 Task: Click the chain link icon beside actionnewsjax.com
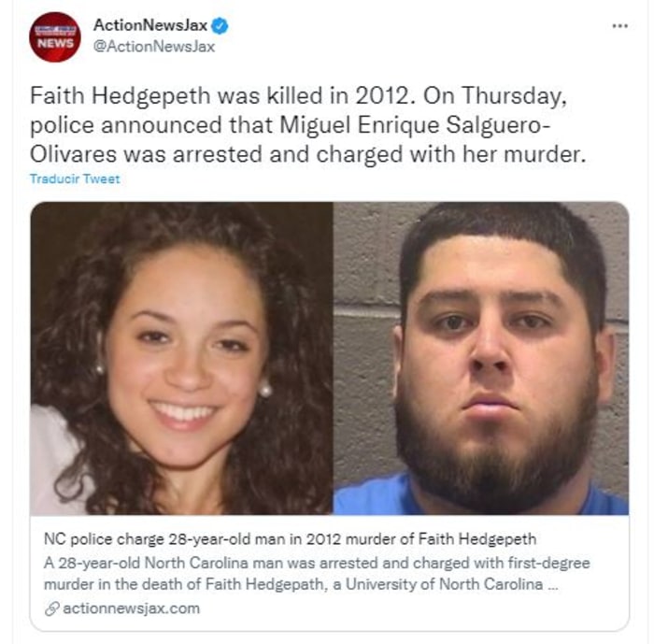tap(51, 608)
